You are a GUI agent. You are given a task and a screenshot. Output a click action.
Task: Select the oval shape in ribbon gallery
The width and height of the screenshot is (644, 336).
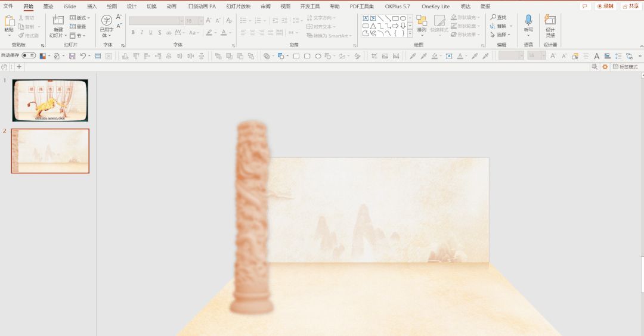click(x=403, y=18)
